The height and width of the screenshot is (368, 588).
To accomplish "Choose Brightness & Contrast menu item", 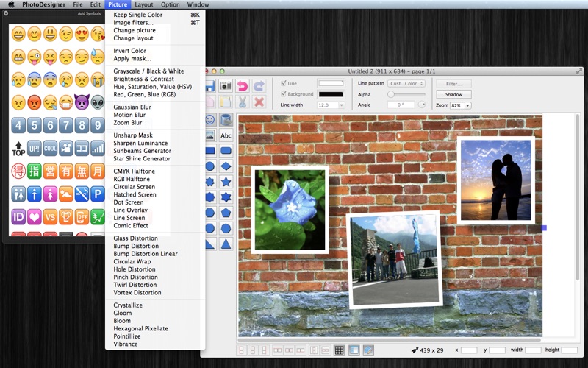I will click(x=155, y=79).
